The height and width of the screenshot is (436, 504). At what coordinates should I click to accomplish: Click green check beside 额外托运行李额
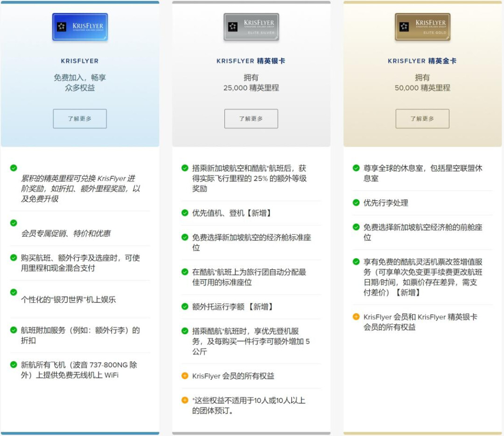[x=185, y=307]
